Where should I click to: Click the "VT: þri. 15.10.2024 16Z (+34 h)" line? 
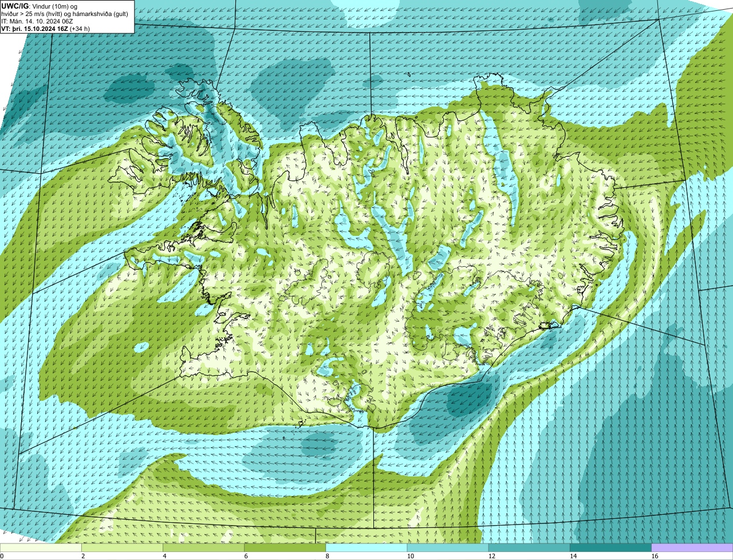point(46,29)
